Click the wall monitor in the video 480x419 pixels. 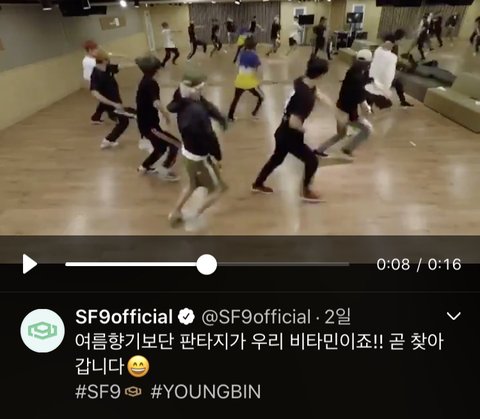[x=306, y=20]
